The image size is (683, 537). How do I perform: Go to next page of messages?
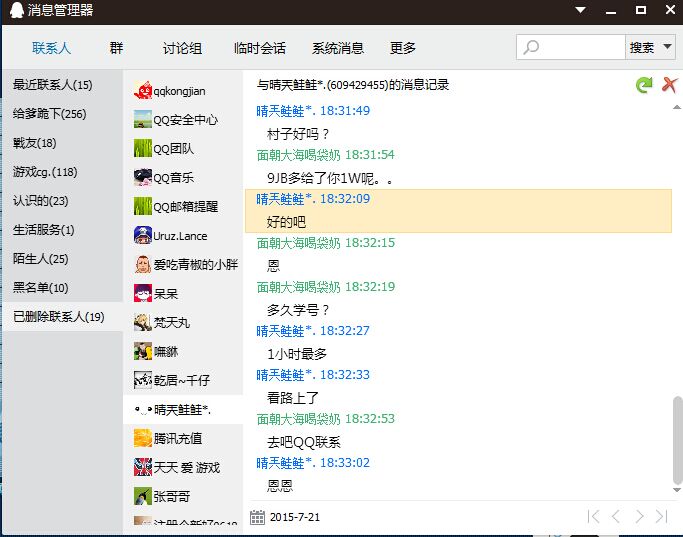tap(639, 517)
